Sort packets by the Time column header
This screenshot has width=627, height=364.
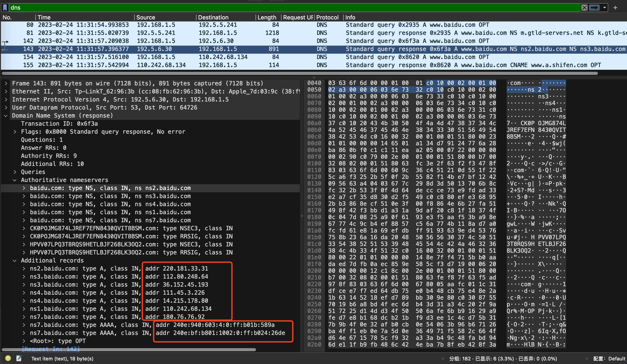(x=85, y=17)
